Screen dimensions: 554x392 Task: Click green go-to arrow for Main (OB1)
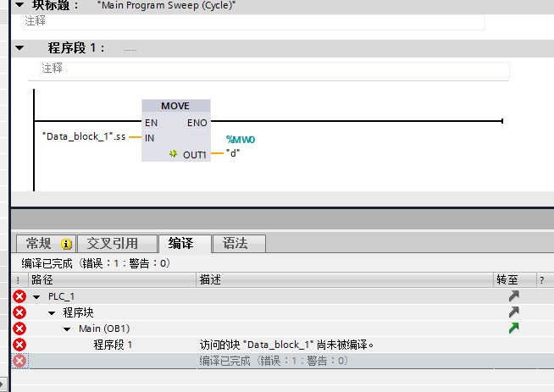[514, 329]
